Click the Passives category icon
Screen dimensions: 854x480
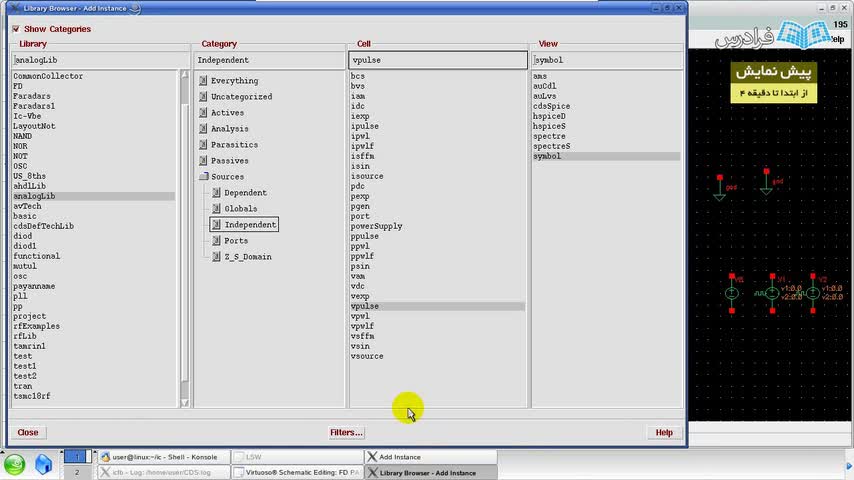[x=203, y=161]
